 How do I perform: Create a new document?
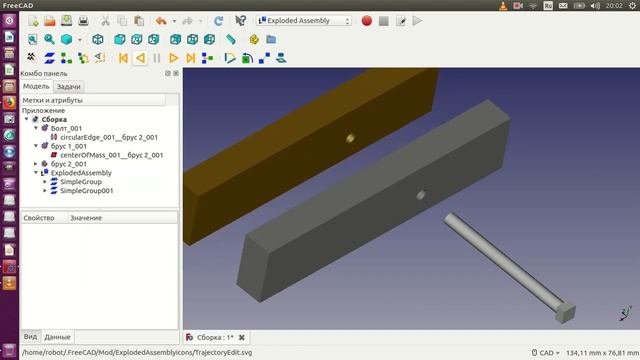point(33,21)
